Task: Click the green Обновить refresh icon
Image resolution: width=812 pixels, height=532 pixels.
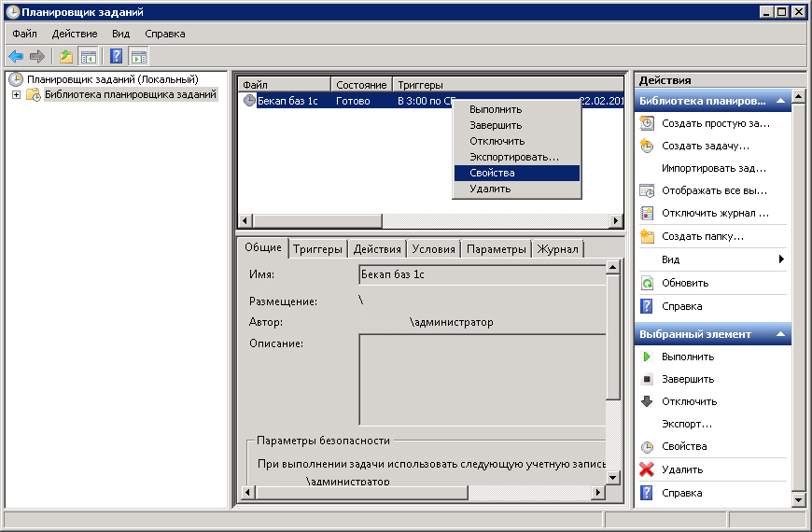Action: click(647, 283)
